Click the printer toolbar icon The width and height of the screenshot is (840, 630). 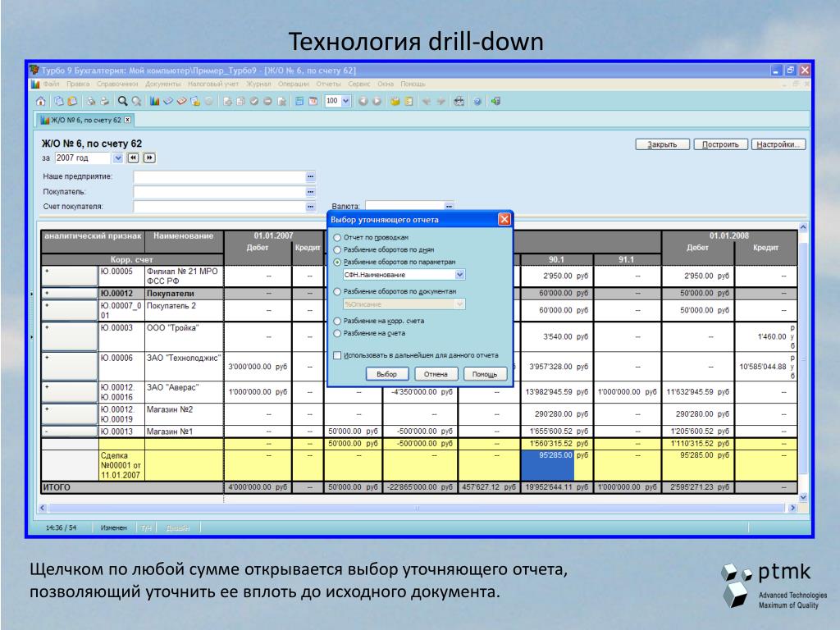tap(104, 101)
